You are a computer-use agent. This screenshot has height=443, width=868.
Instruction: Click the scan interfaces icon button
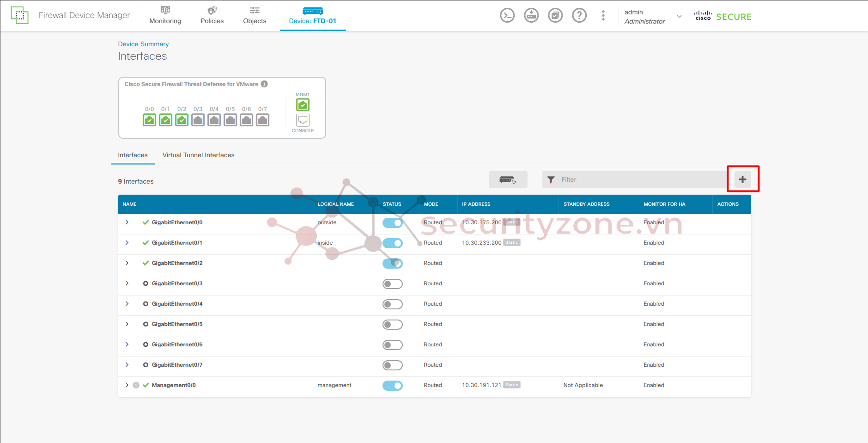point(508,179)
